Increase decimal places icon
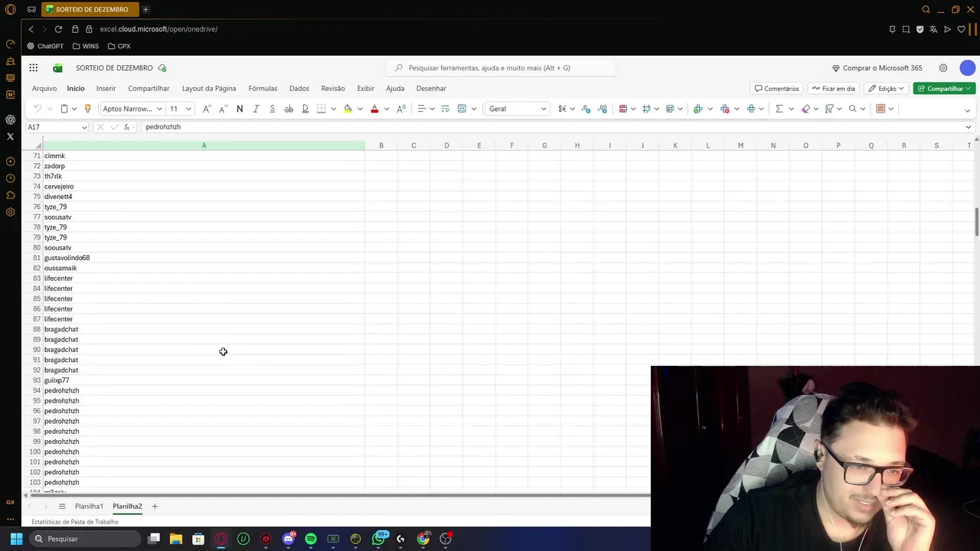This screenshot has width=980, height=551. (586, 109)
